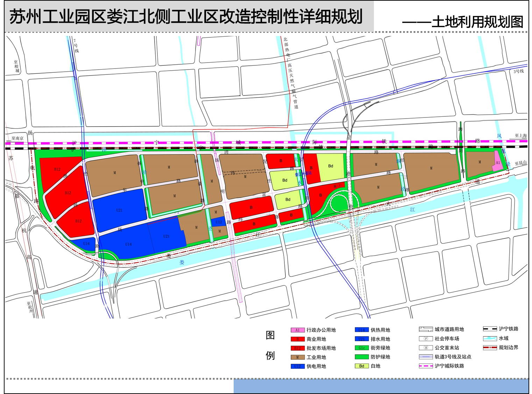The image size is (532, 394).
Task: Click the red B 商业用地 legend swatch
Action: [297, 339]
